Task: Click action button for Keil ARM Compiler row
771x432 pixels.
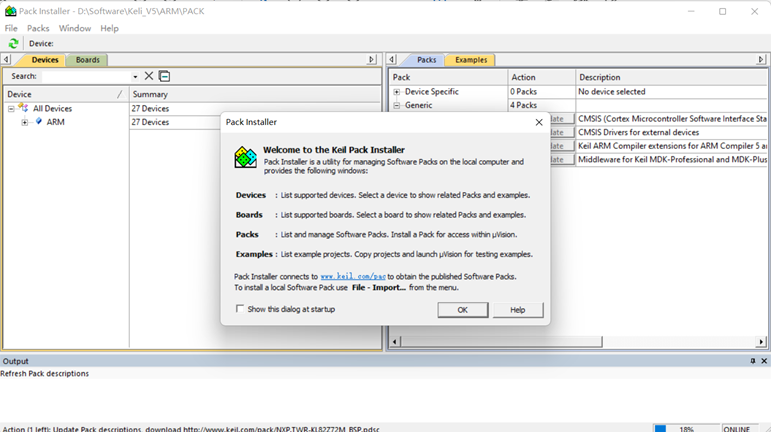Action: coord(562,146)
